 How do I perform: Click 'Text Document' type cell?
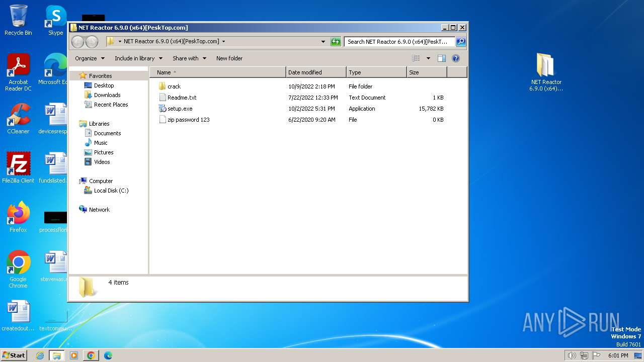(367, 98)
